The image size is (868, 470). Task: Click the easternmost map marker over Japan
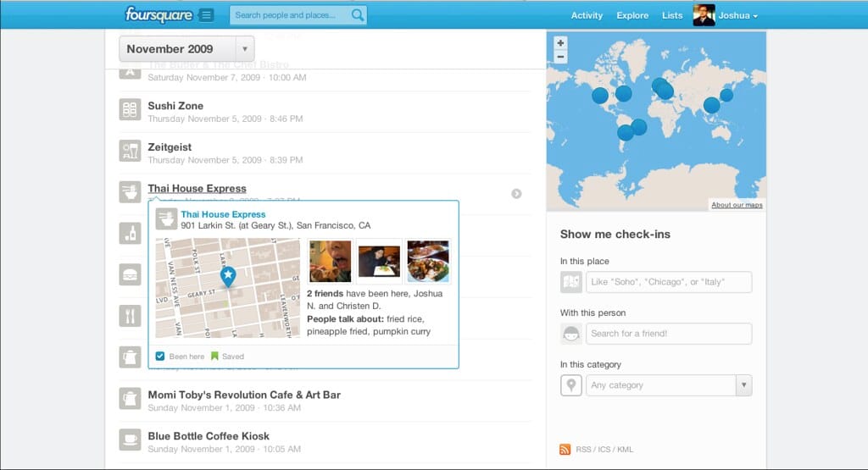click(x=726, y=95)
